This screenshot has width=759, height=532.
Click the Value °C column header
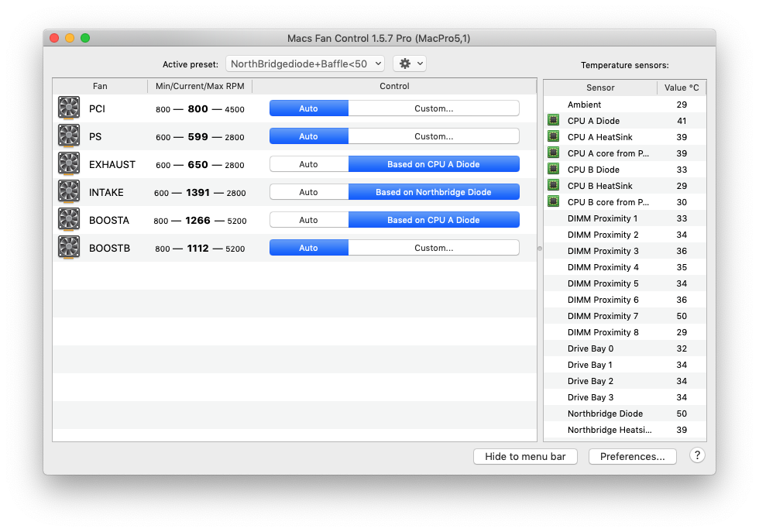pyautogui.click(x=682, y=88)
